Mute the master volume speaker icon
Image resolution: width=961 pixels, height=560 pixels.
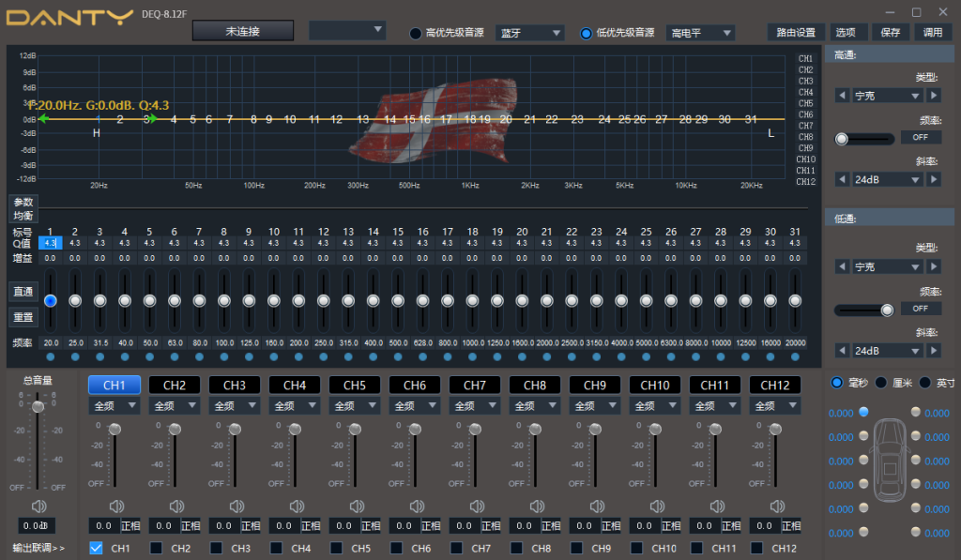pos(38,507)
